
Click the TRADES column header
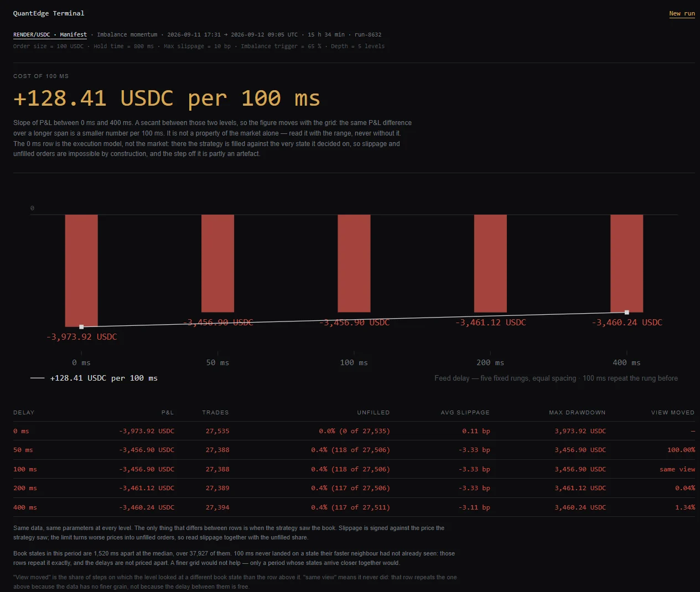pyautogui.click(x=215, y=412)
